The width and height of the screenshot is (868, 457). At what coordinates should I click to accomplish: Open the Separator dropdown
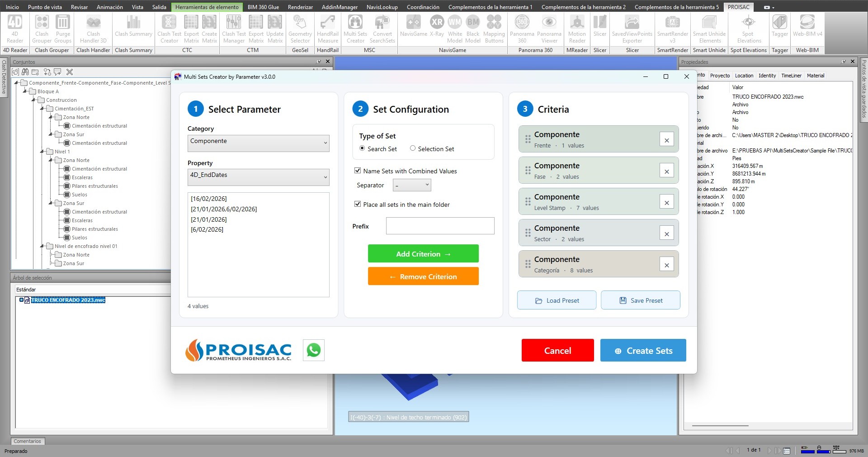tap(412, 185)
